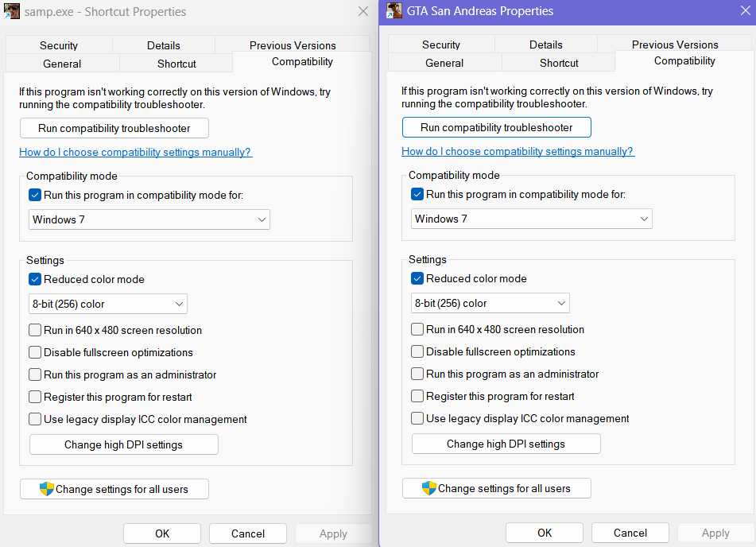Cancel the samp.exe Shortcut Properties dialog
This screenshot has width=756, height=547.
248,533
